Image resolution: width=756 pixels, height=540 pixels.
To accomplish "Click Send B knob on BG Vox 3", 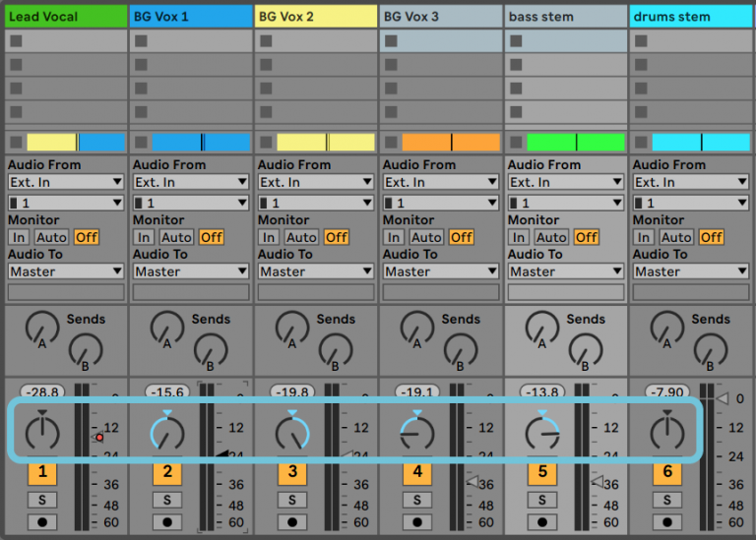I will pos(461,352).
